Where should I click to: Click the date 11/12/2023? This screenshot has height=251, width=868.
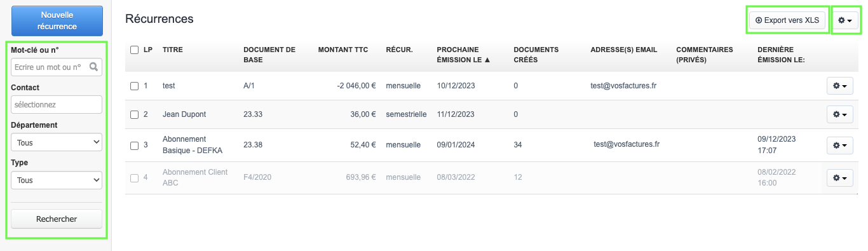456,114
